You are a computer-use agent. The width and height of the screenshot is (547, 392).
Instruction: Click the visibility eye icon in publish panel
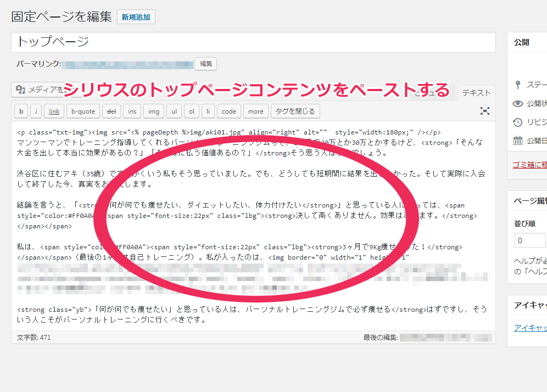click(x=517, y=104)
